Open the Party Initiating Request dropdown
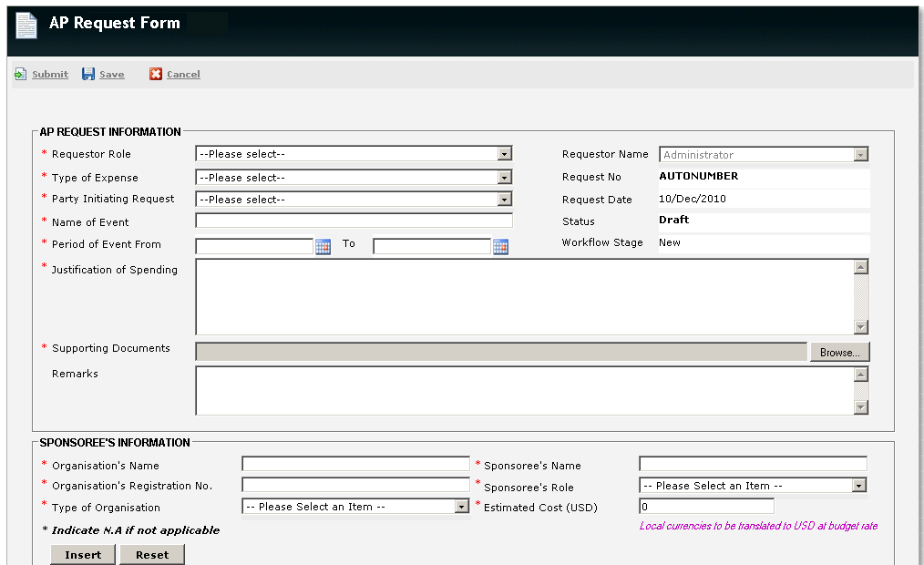 point(354,200)
